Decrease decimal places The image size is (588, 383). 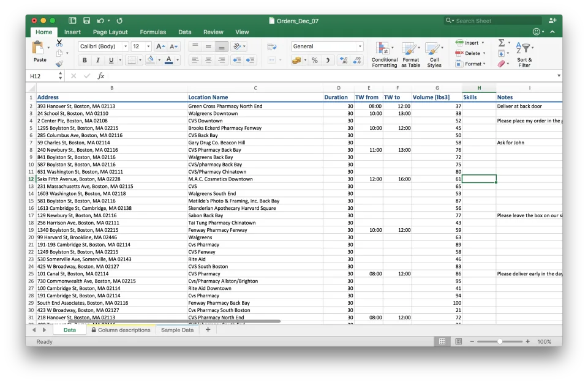tap(357, 60)
